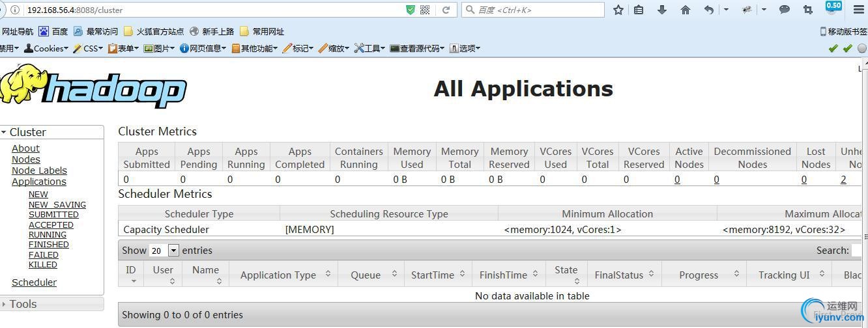Open the hamburger menu icon
The image size is (868, 328).
(859, 10)
